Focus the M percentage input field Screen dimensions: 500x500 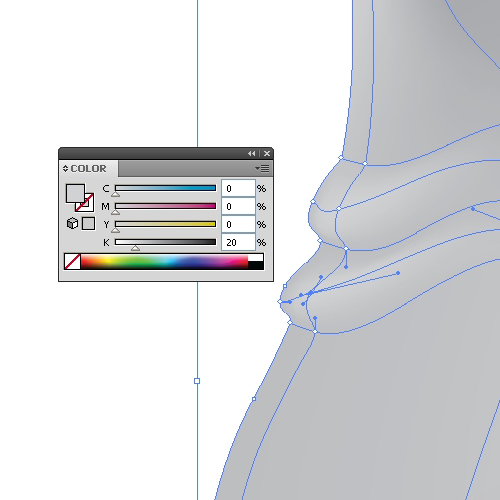(x=238, y=206)
